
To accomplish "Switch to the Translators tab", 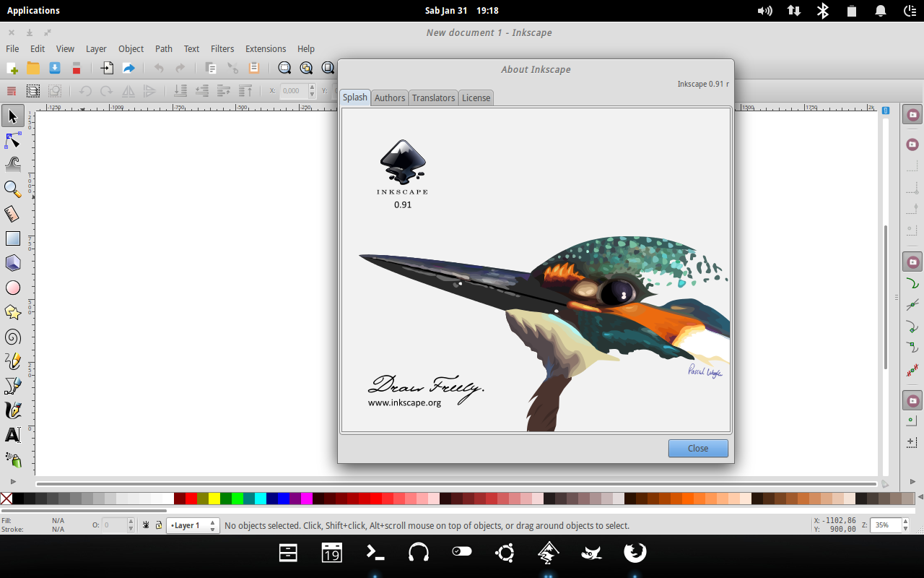I will (x=433, y=98).
